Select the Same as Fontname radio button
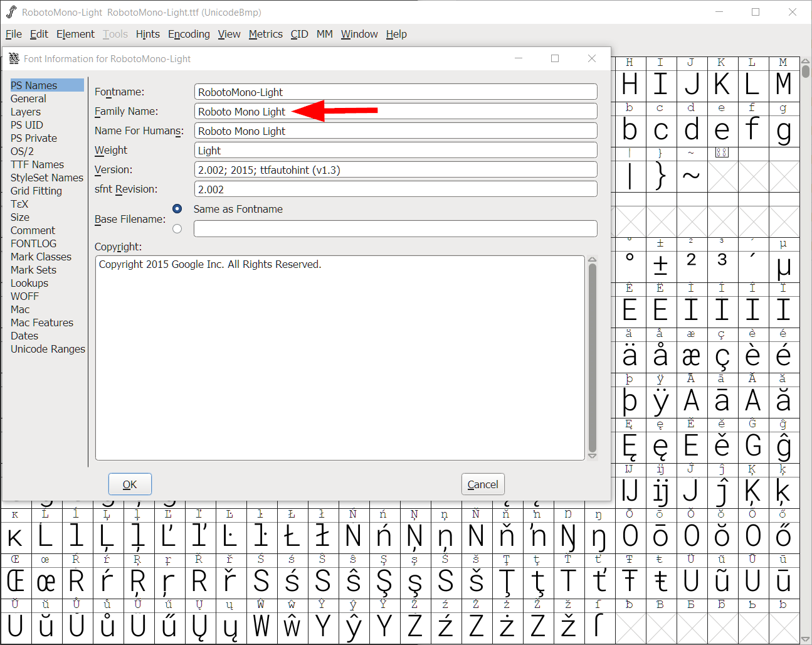Viewport: 812px width, 645px height. pos(177,209)
